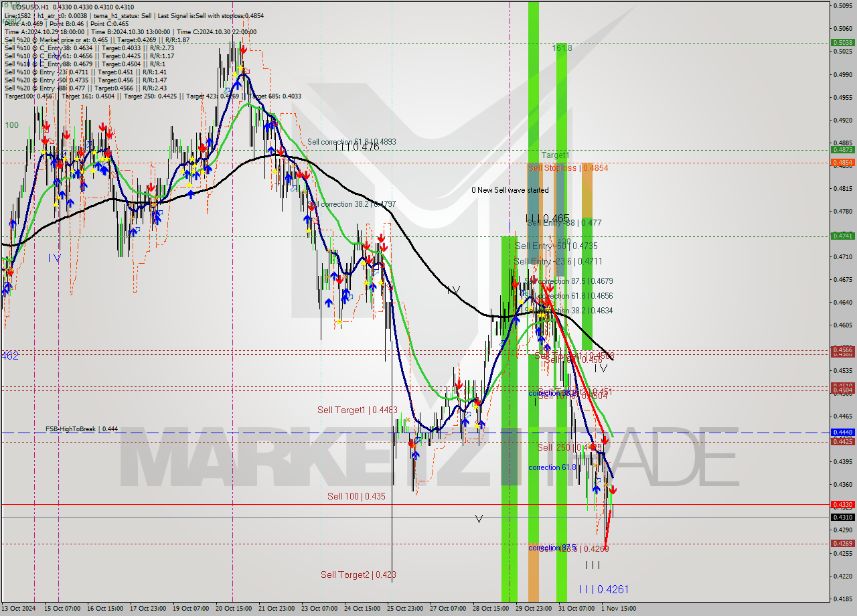Viewport: 857px width, 616px height.
Task: Click 'Sell correction 38.2 | 0.4797' label
Action: [352, 204]
